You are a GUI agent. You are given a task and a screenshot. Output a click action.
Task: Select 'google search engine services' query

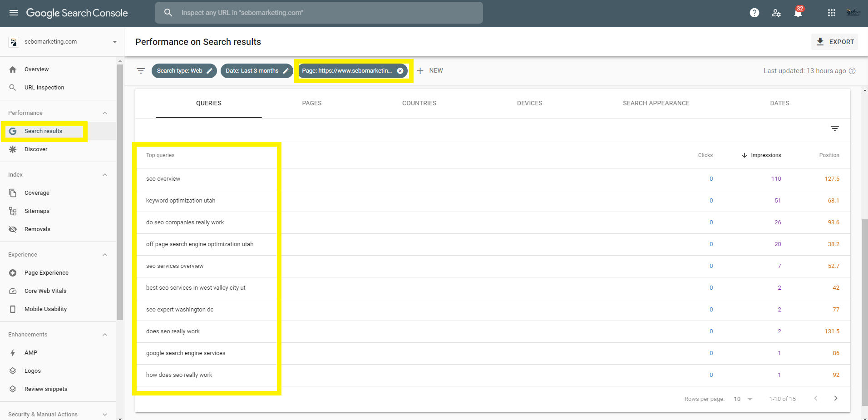[x=493, y=353]
